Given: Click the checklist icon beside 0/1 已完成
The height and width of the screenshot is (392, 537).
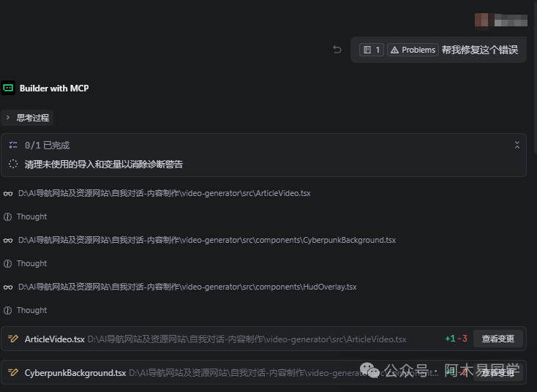Looking at the screenshot, I should [x=13, y=145].
